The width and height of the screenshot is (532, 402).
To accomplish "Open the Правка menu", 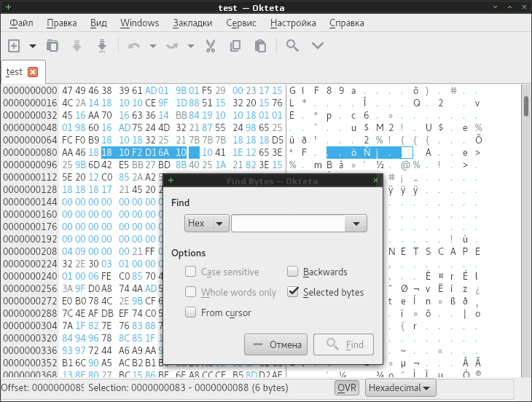I will (x=62, y=23).
